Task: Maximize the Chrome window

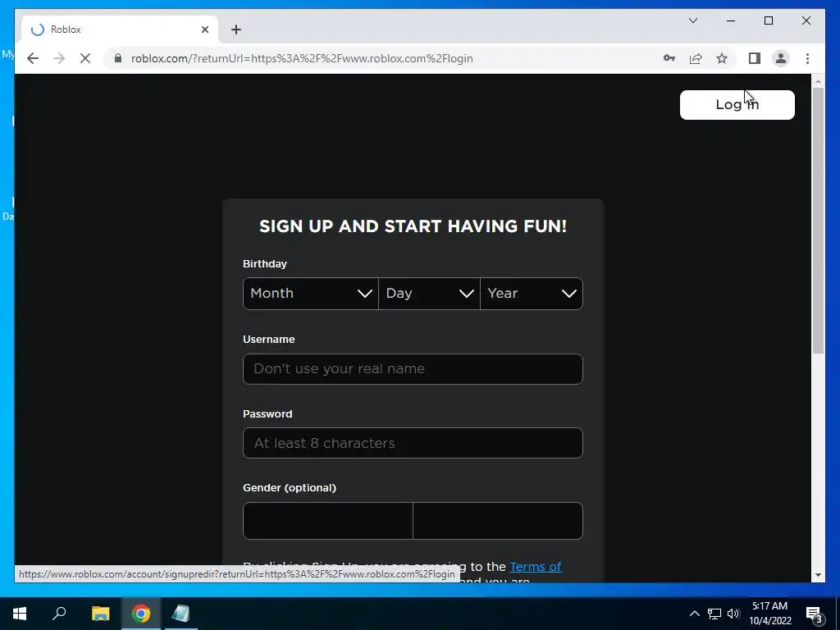Action: (x=768, y=21)
